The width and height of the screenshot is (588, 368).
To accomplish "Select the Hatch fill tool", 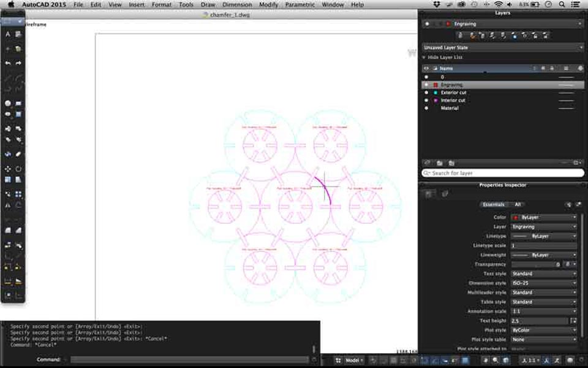I will point(18,114).
